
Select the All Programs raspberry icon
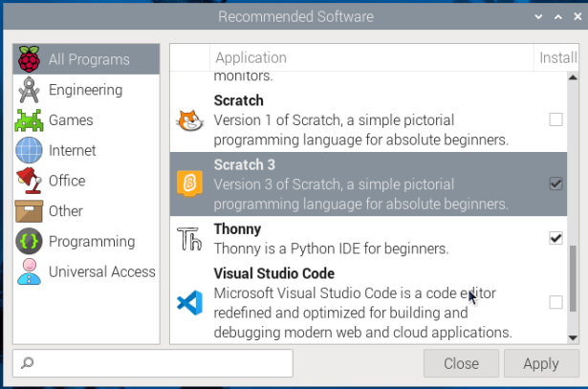[30, 59]
